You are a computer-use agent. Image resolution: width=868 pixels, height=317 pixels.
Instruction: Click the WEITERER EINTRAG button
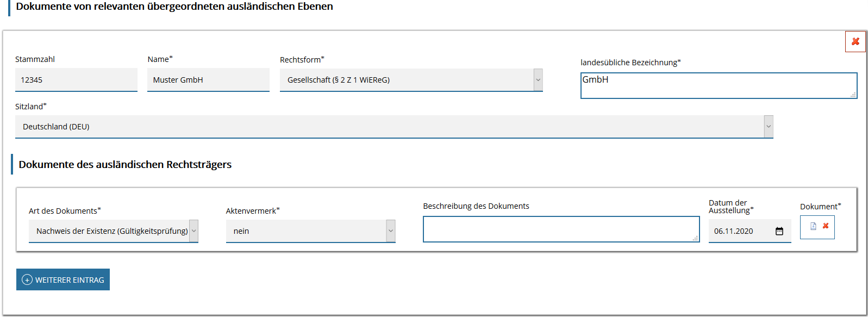(63, 279)
